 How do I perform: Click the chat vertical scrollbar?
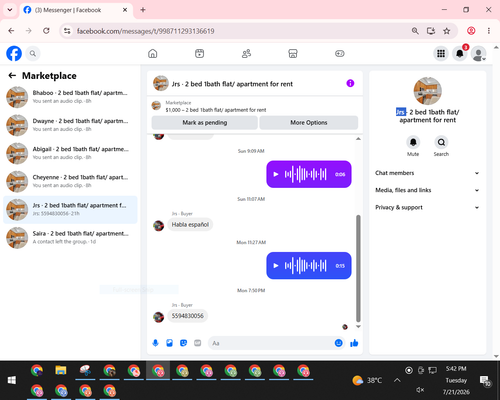[x=358, y=268]
